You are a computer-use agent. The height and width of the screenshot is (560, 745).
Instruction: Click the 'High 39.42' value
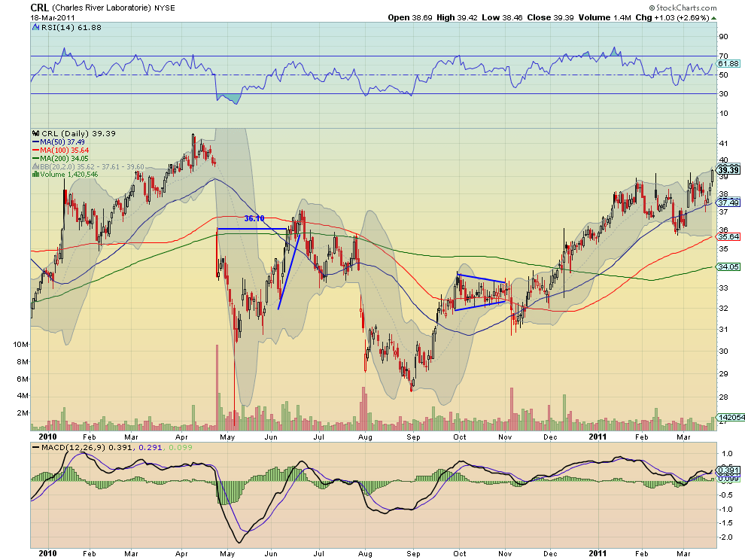pos(457,17)
